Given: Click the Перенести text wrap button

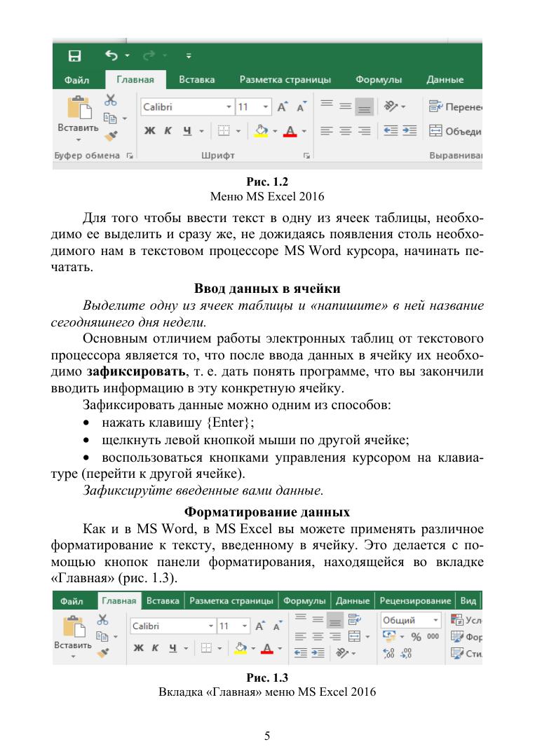Looking at the screenshot, I should coord(455,107).
